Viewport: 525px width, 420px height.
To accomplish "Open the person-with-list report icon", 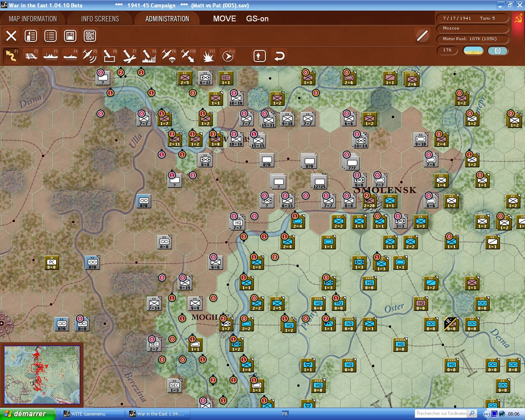I will 31,36.
